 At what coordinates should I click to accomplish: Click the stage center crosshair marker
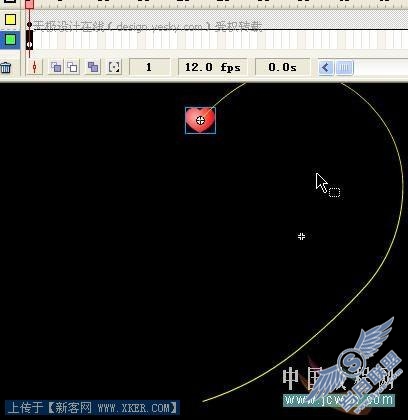(x=301, y=236)
